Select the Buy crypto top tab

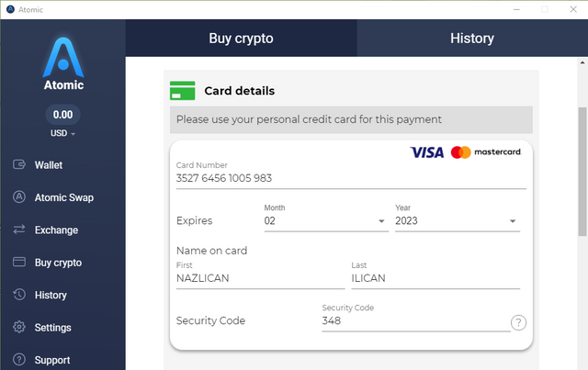pos(241,39)
